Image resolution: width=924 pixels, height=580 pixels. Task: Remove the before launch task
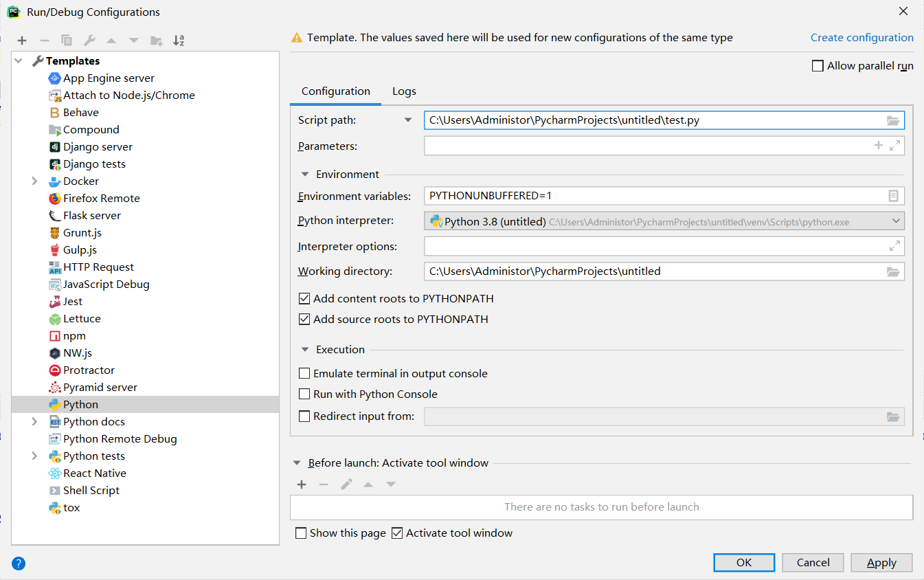point(324,484)
